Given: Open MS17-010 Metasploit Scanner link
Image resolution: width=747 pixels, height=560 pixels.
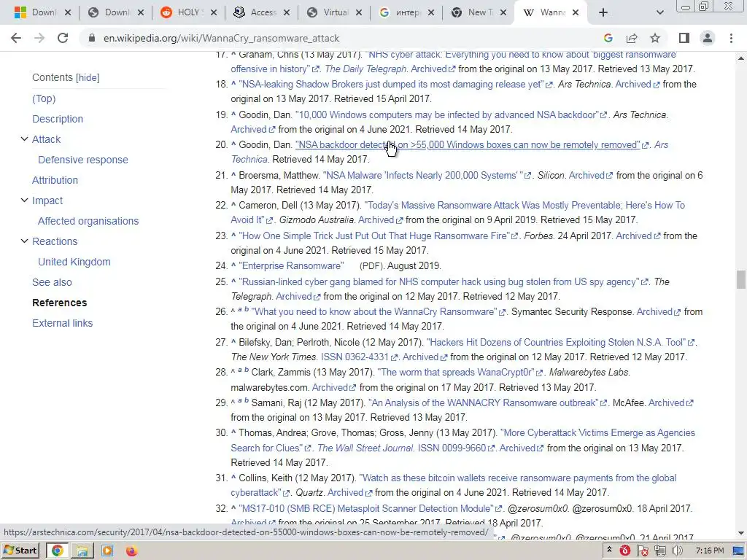Looking at the screenshot, I should tap(366, 508).
